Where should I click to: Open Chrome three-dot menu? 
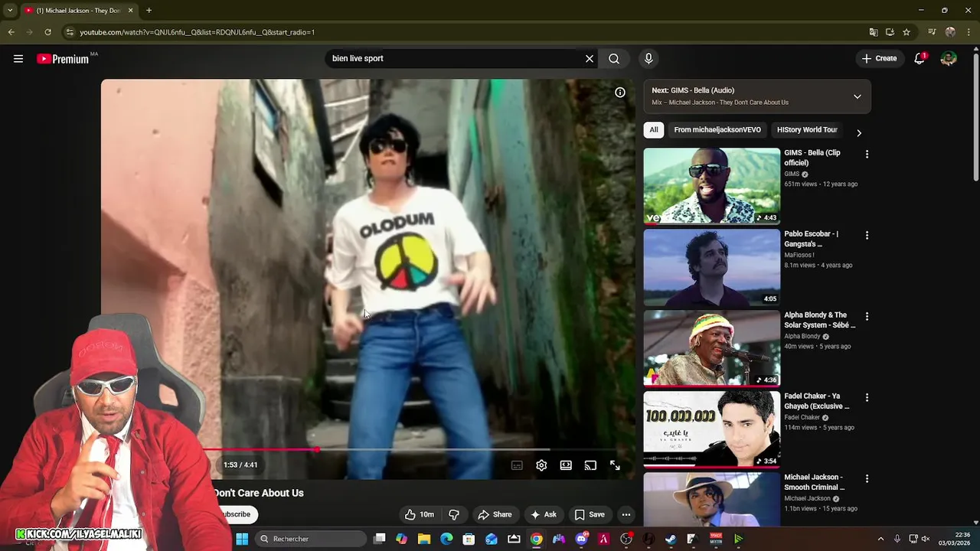[x=969, y=32]
